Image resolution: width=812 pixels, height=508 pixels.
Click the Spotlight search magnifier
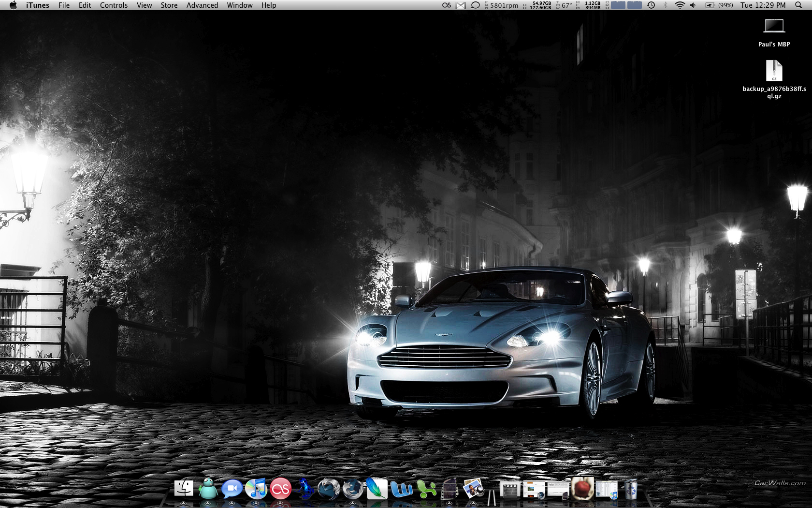click(798, 5)
